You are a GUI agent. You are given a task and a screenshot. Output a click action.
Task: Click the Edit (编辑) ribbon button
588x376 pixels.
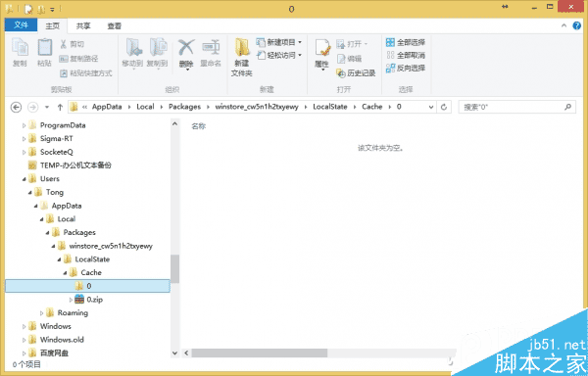(x=349, y=59)
